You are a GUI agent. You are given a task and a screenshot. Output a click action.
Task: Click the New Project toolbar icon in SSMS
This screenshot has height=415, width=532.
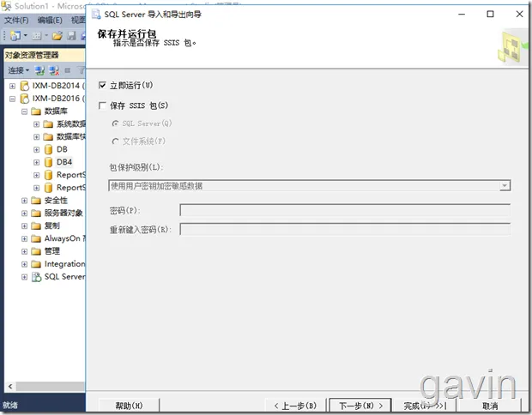pyautogui.click(x=15, y=35)
